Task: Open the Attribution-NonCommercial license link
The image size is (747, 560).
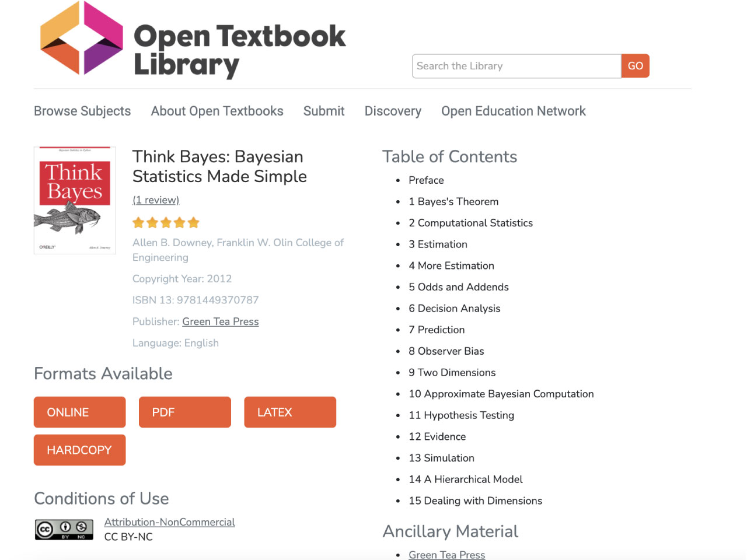Action: pyautogui.click(x=170, y=522)
